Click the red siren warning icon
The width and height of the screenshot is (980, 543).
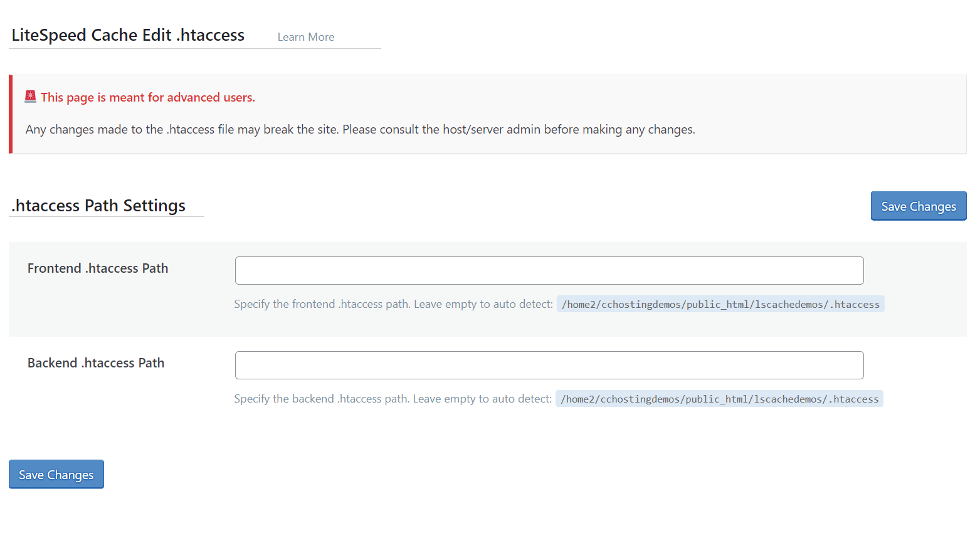[x=30, y=97]
